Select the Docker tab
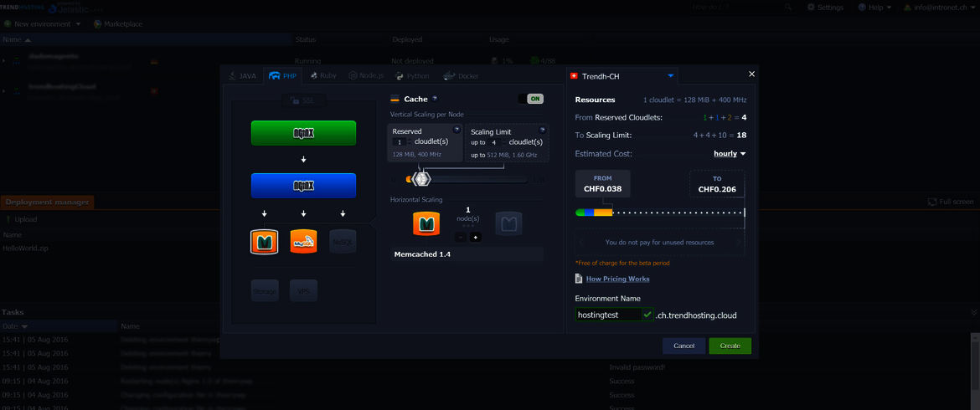This screenshot has height=410, width=980. 462,76
